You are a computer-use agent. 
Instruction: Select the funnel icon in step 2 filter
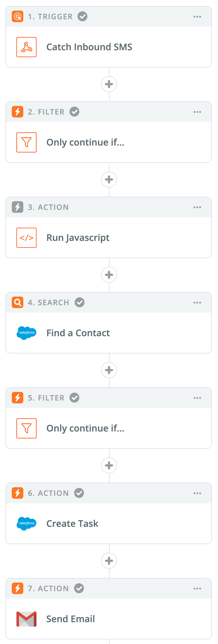(26, 142)
